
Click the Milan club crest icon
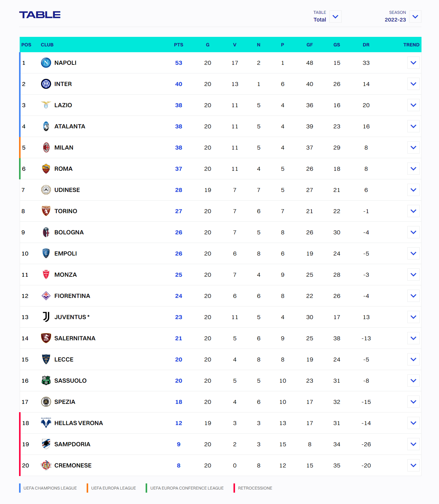(46, 147)
